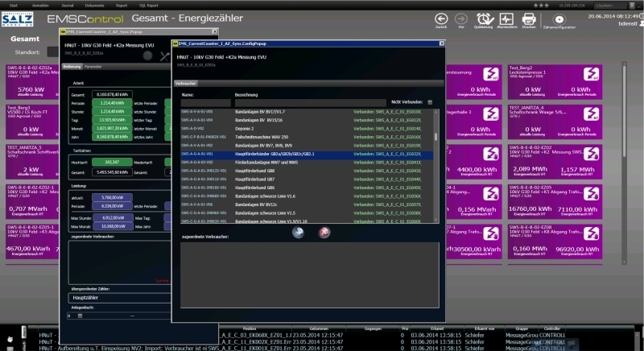Click meter icon on 4400,00 kWh tile
Screen dimensions: 644x351
491,154
